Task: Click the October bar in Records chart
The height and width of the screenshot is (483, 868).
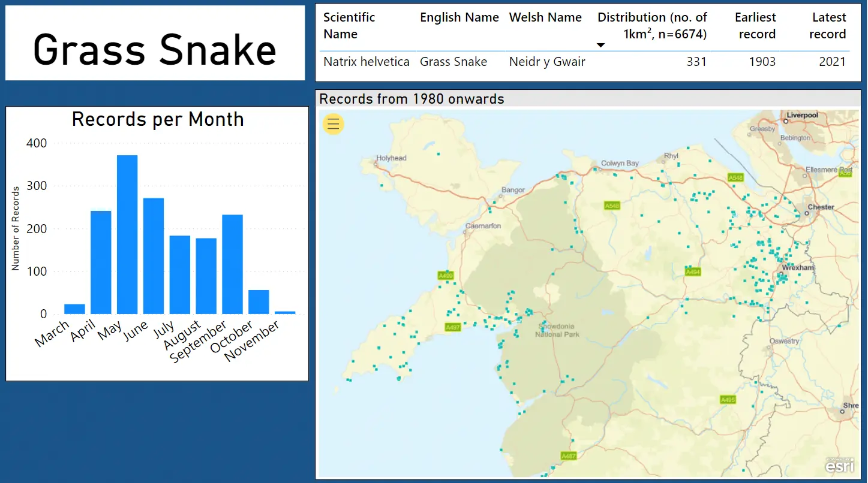Action: (x=259, y=301)
